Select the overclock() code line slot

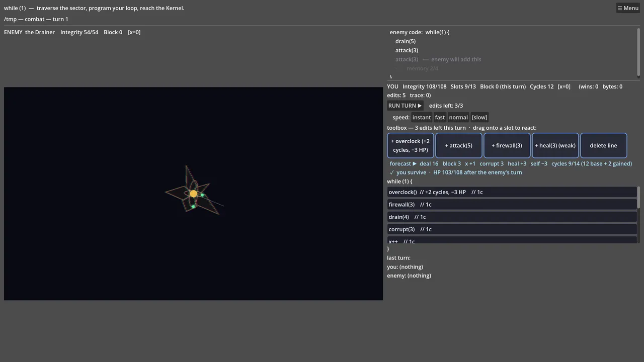tap(512, 192)
